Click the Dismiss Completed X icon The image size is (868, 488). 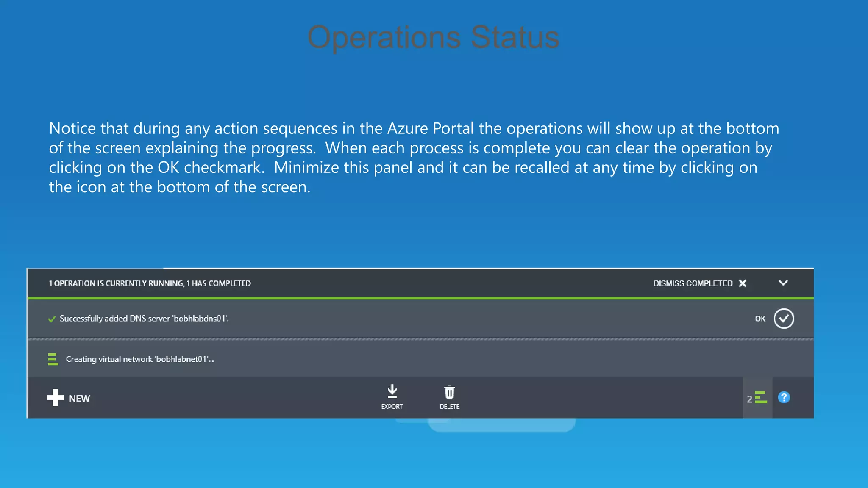click(743, 283)
